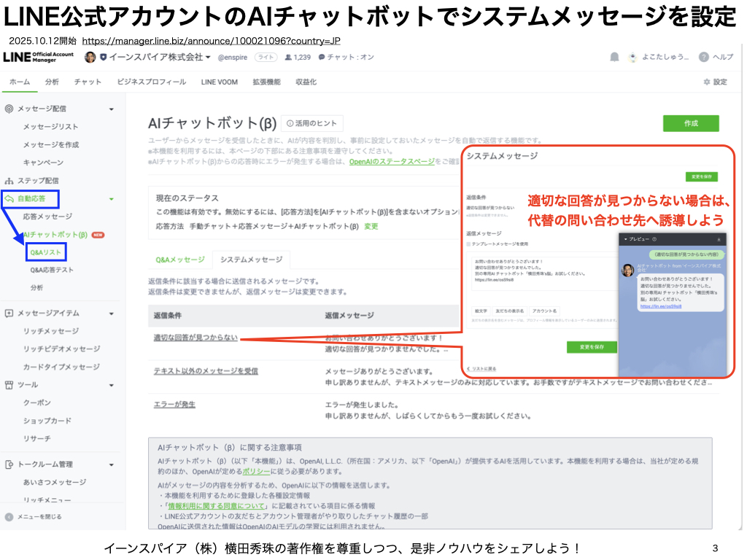Click the メッセージ配信 broadcast icon
The image size is (747, 560).
pos(9,109)
